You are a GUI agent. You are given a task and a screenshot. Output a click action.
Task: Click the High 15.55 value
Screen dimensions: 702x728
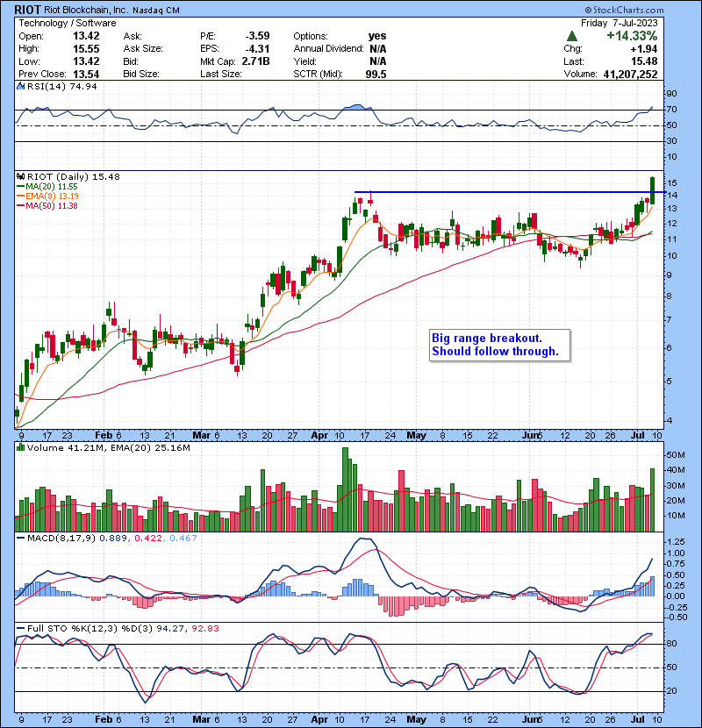pos(86,49)
